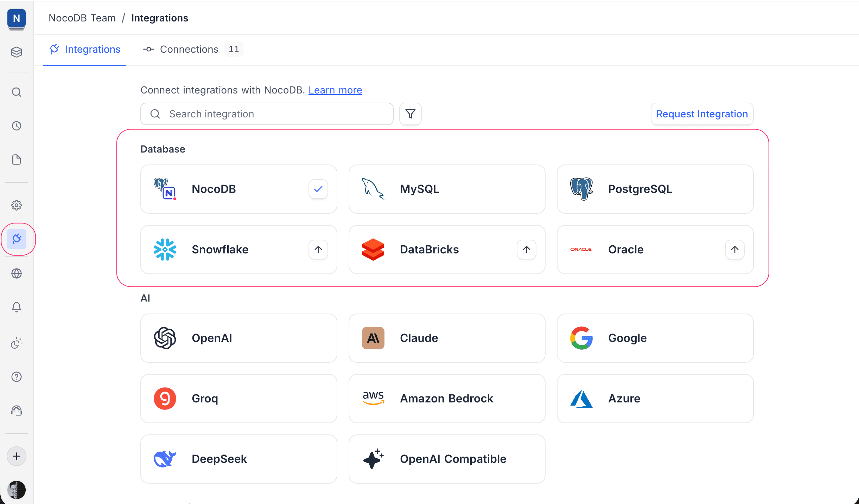
Task: Select the stacked bases icon in sidebar
Action: click(17, 52)
